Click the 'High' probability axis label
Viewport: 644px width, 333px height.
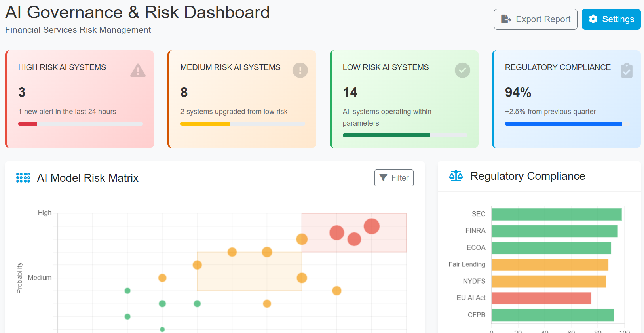[x=45, y=213]
